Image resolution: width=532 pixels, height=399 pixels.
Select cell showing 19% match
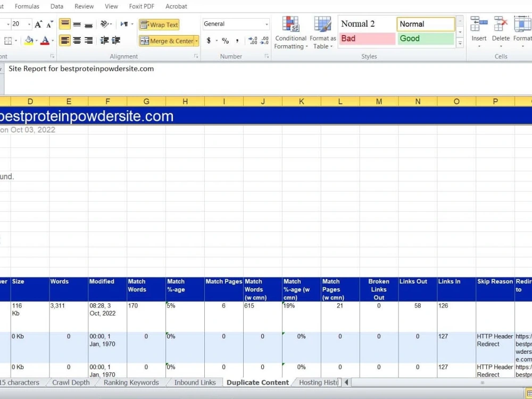click(x=301, y=317)
